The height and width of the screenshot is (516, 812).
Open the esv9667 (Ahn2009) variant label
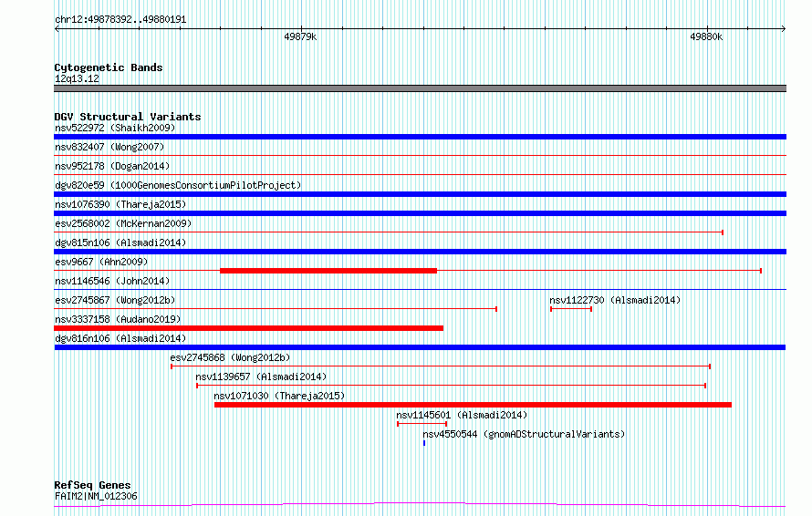click(x=101, y=262)
